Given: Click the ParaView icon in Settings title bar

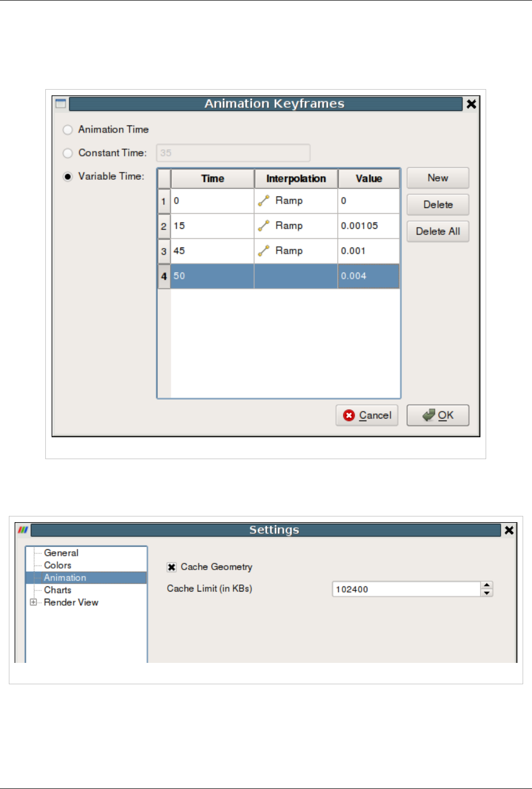Looking at the screenshot, I should (x=23, y=530).
